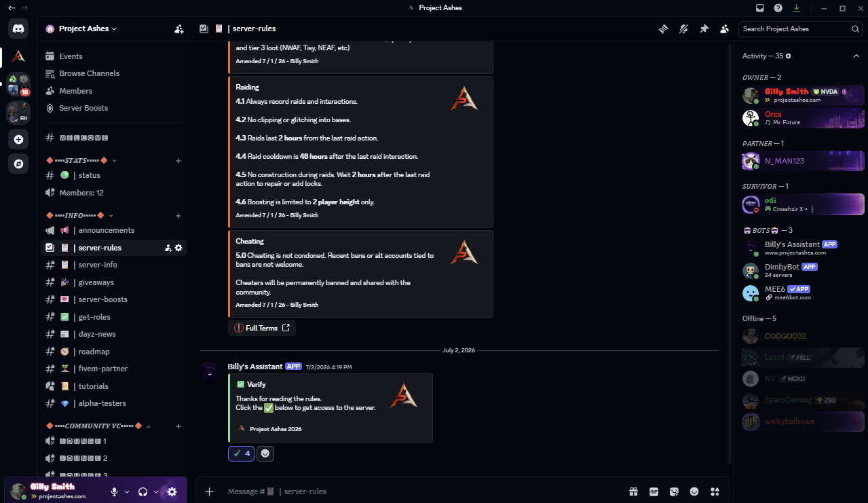The width and height of the screenshot is (868, 503).
Task: Focus the Search Project Ashes field
Action: coord(801,29)
